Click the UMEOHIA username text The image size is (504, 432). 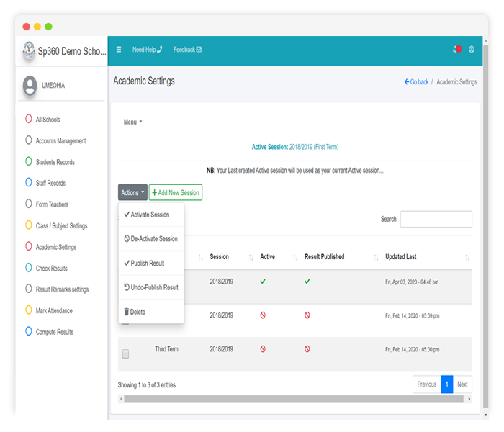[x=53, y=86]
